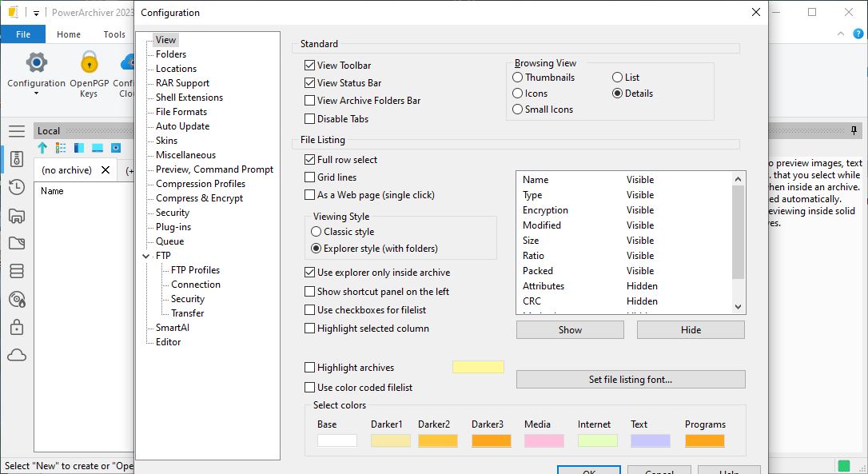The height and width of the screenshot is (474, 868).
Task: Open the history clock icon in sidebar
Action: pos(17,188)
